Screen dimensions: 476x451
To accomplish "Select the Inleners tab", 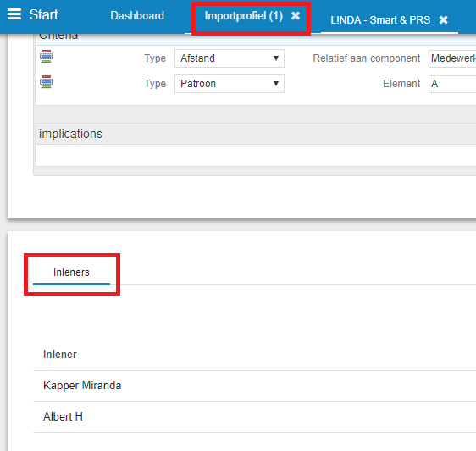I will click(x=71, y=272).
